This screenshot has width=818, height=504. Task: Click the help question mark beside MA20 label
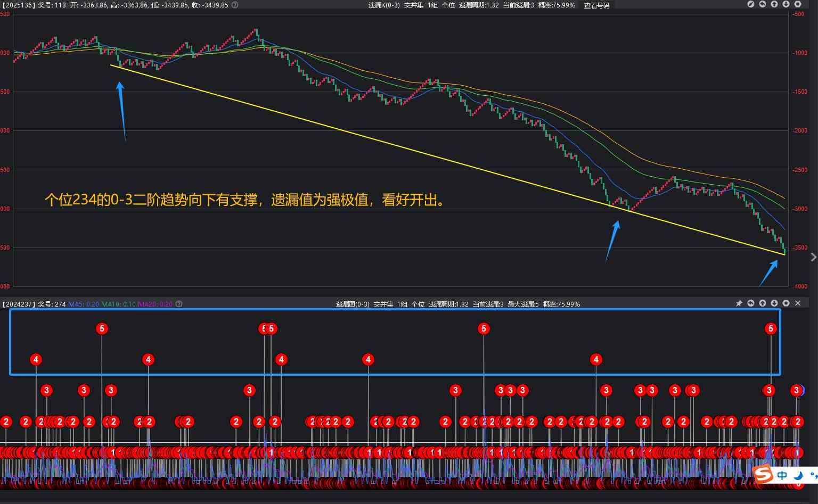point(179,304)
